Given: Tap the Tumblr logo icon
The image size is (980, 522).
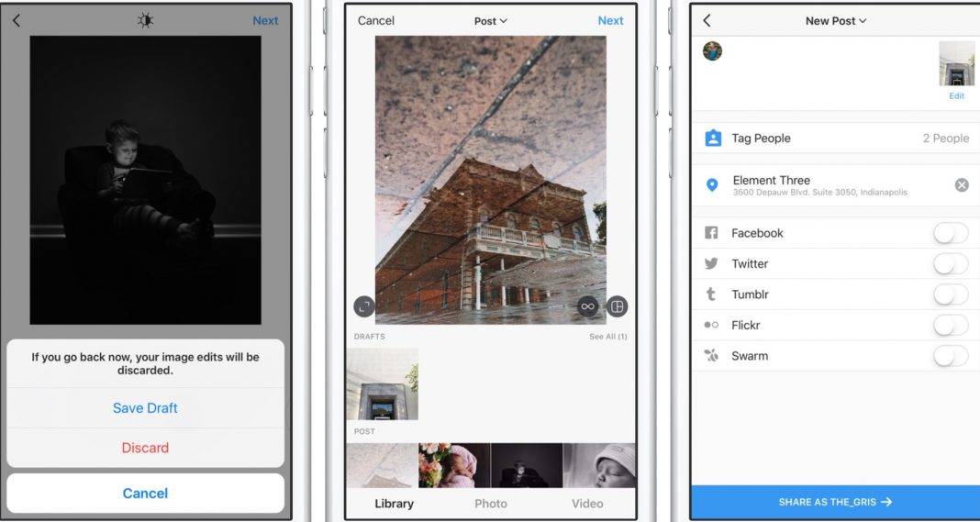Looking at the screenshot, I should point(711,294).
